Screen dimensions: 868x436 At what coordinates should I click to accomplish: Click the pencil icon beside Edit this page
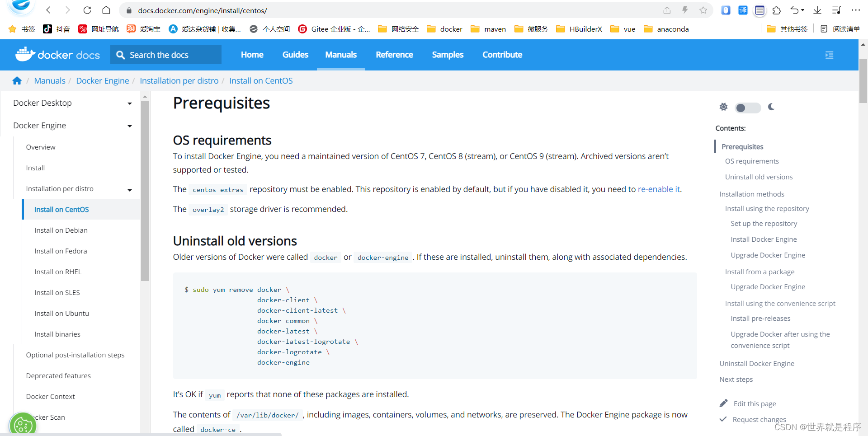pos(723,403)
